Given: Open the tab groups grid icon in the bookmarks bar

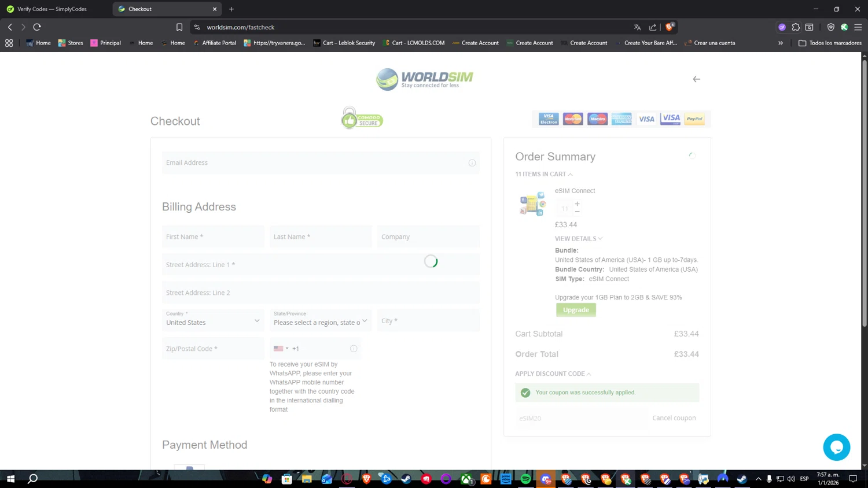Looking at the screenshot, I should [x=9, y=43].
